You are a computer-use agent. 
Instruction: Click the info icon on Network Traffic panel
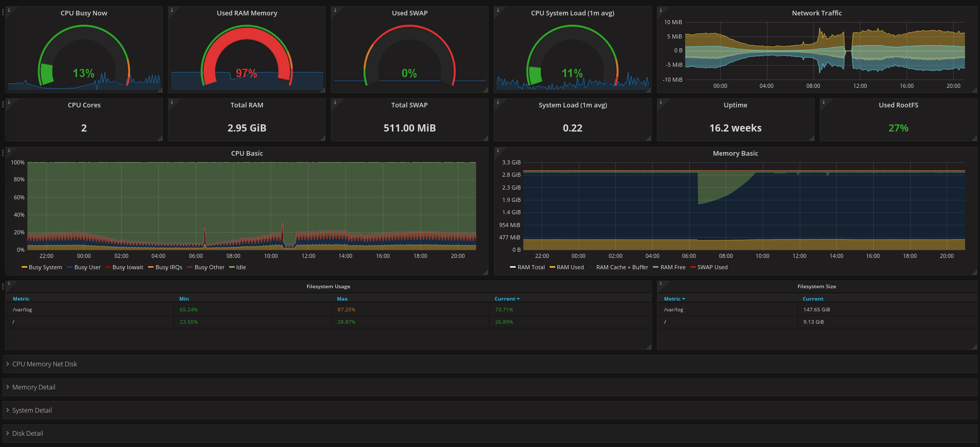(x=661, y=10)
